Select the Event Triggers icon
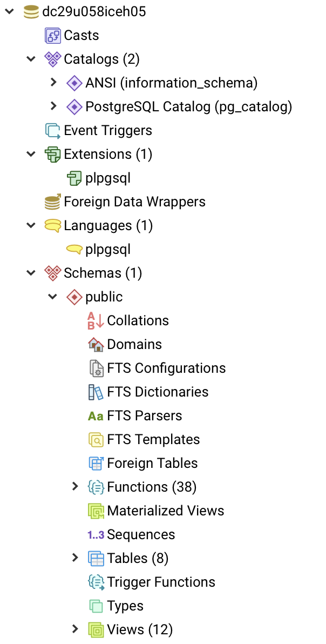This screenshot has height=644, width=326. coord(52,131)
